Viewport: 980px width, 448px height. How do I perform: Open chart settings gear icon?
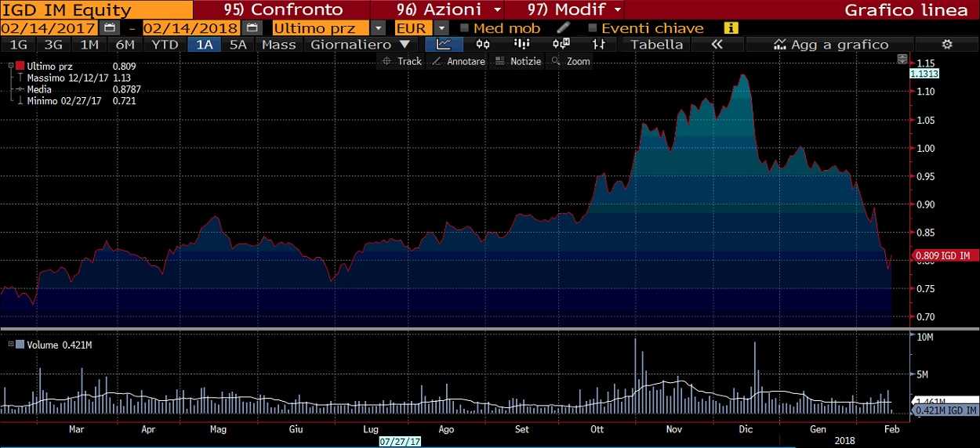(947, 44)
